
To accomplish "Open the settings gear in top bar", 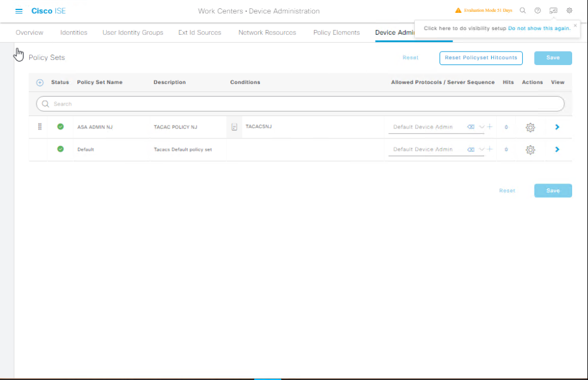I will (x=569, y=11).
